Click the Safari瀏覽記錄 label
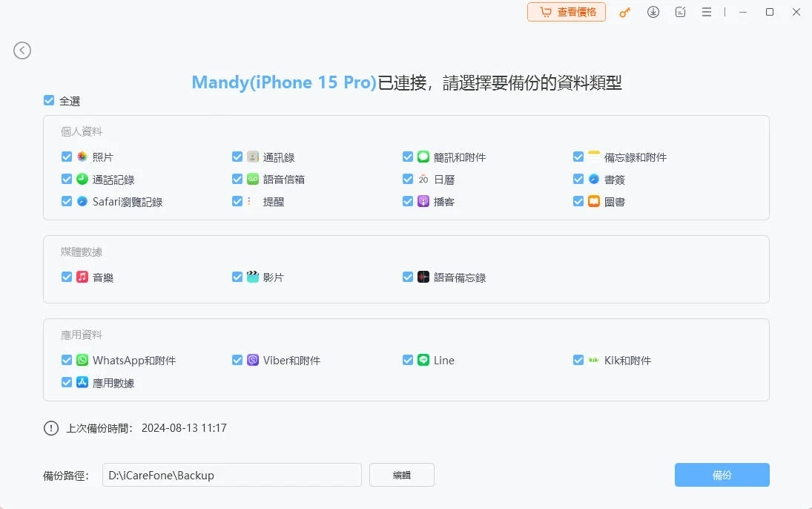 [x=128, y=202]
